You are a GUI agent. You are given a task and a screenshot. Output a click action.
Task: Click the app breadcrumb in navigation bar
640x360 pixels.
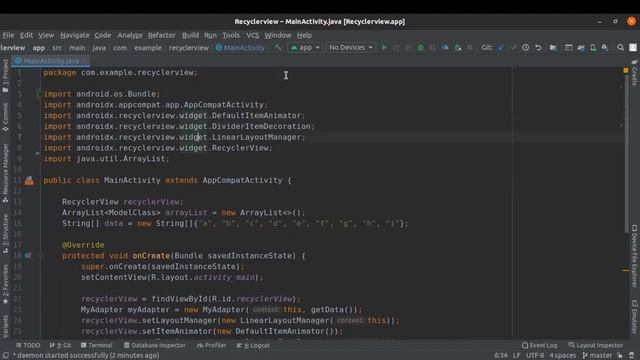coord(39,48)
